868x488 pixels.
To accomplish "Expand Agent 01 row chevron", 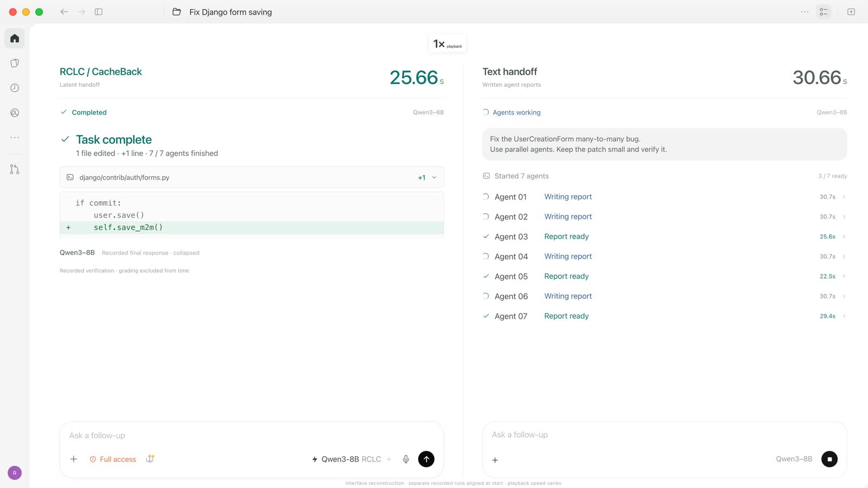I will point(845,197).
